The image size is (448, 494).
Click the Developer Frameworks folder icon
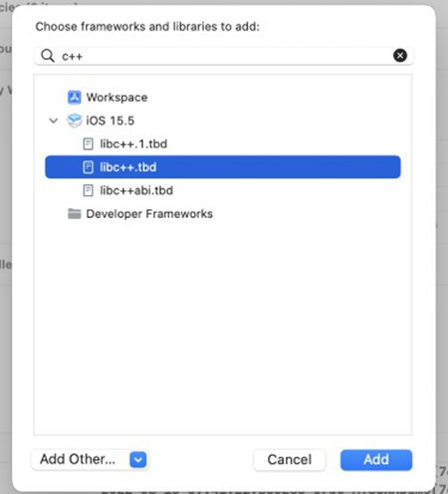(x=74, y=214)
